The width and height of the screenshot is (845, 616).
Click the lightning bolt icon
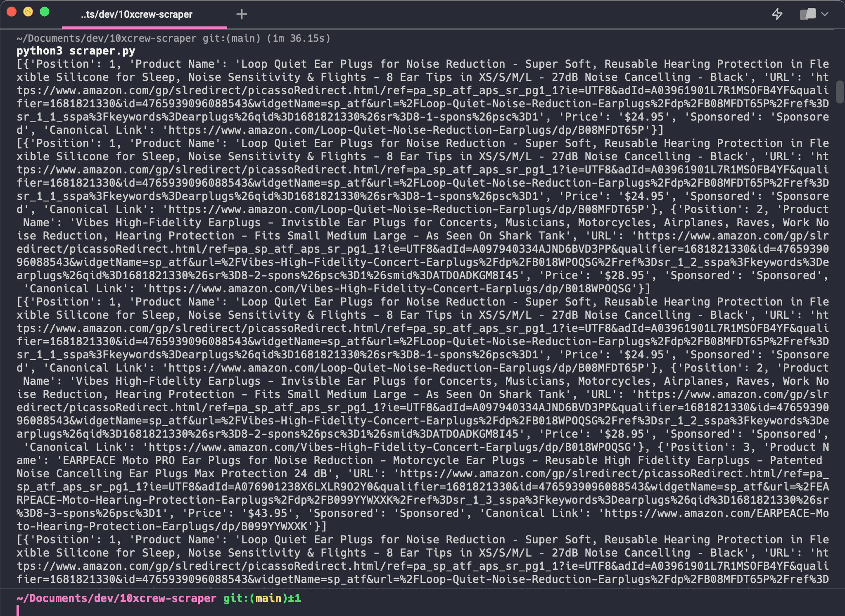tap(777, 14)
